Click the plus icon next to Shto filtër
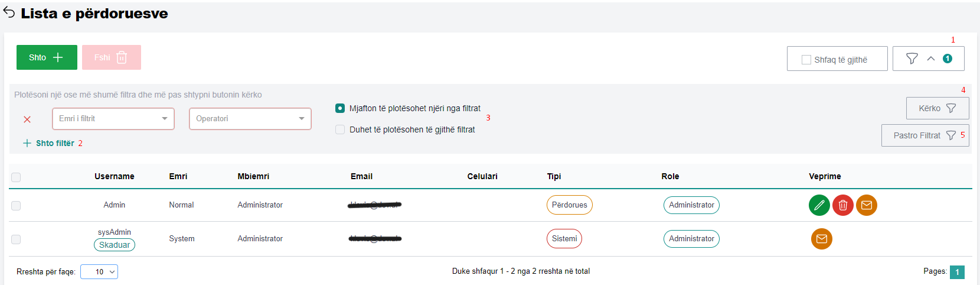Viewport: 980px width, 285px height. [27, 143]
